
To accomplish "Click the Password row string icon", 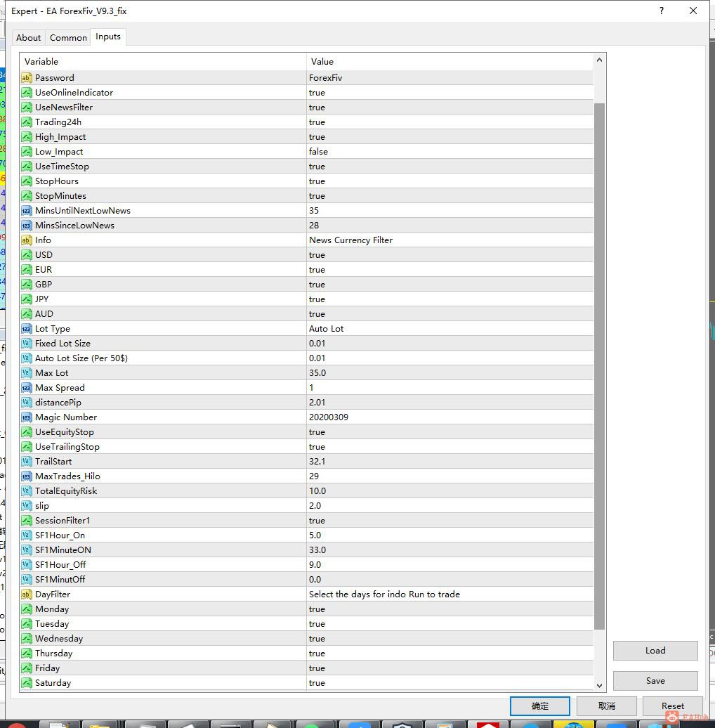I will (27, 77).
